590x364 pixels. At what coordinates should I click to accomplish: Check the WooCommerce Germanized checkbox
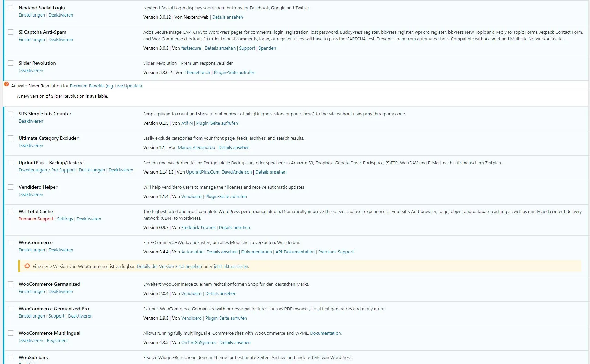(x=11, y=284)
